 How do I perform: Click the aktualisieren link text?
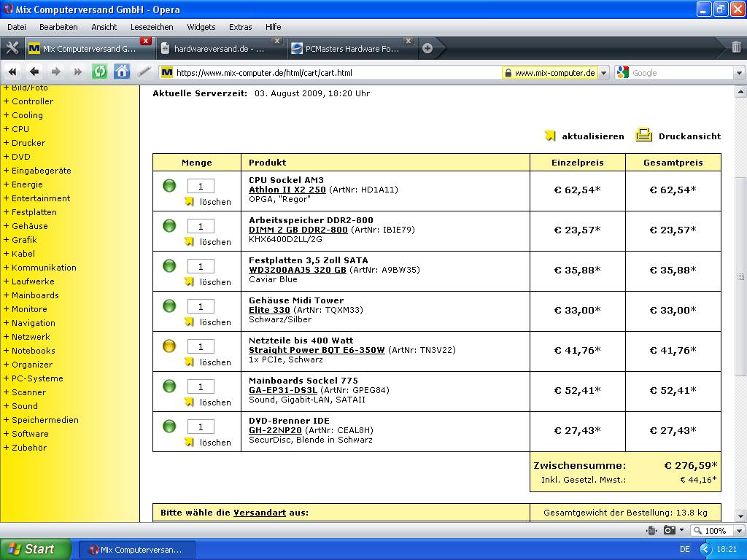(593, 136)
